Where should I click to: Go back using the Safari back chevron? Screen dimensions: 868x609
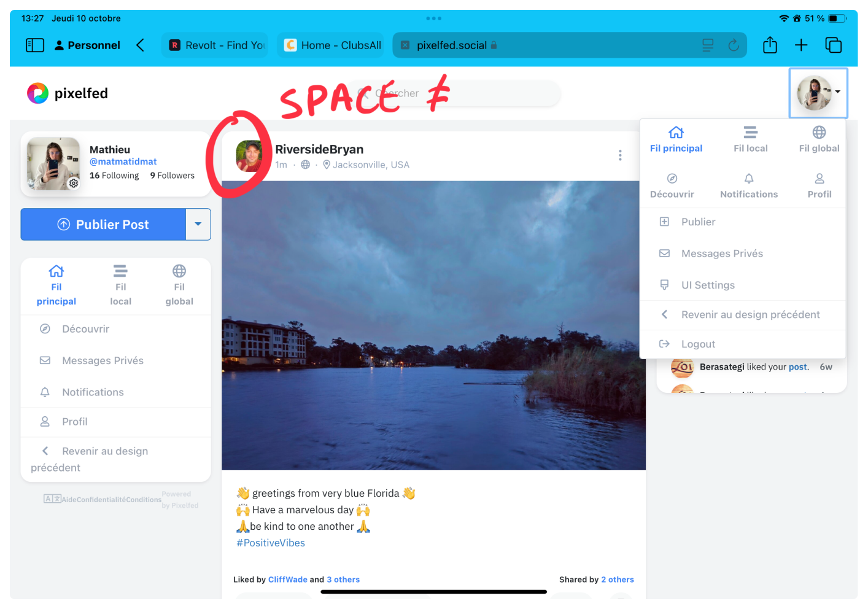click(141, 45)
